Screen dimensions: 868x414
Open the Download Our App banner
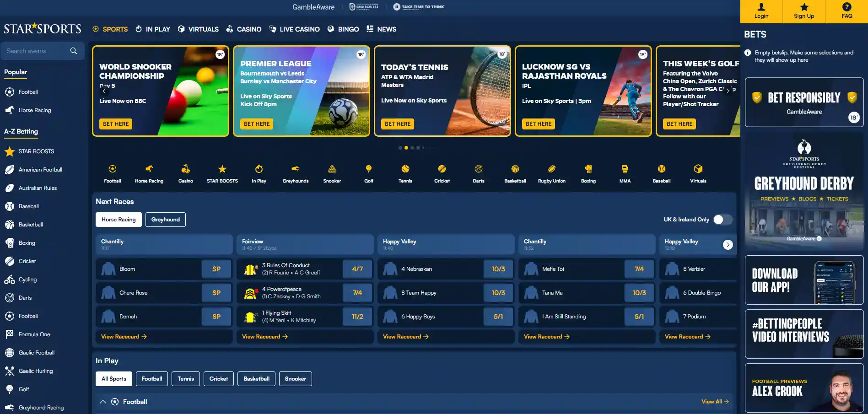(804, 280)
